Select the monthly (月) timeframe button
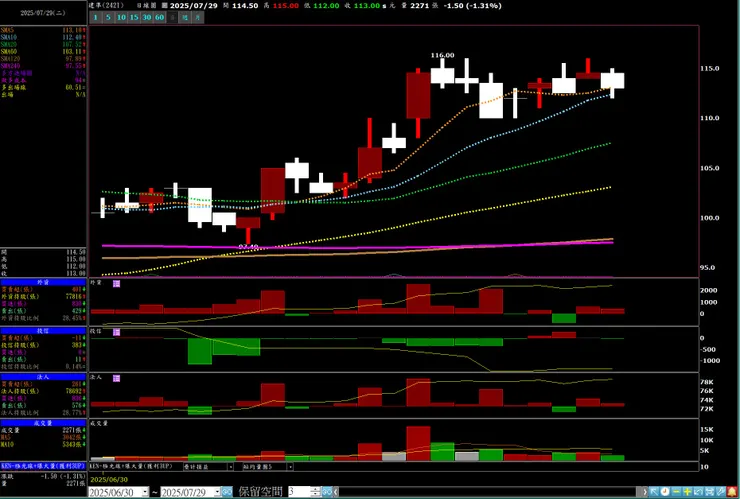The image size is (740, 499). (x=198, y=17)
